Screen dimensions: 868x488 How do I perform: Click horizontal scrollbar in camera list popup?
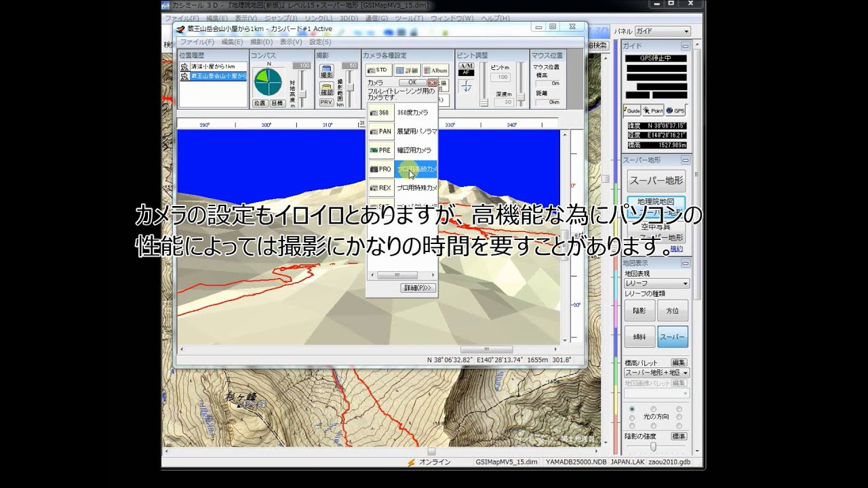(401, 275)
